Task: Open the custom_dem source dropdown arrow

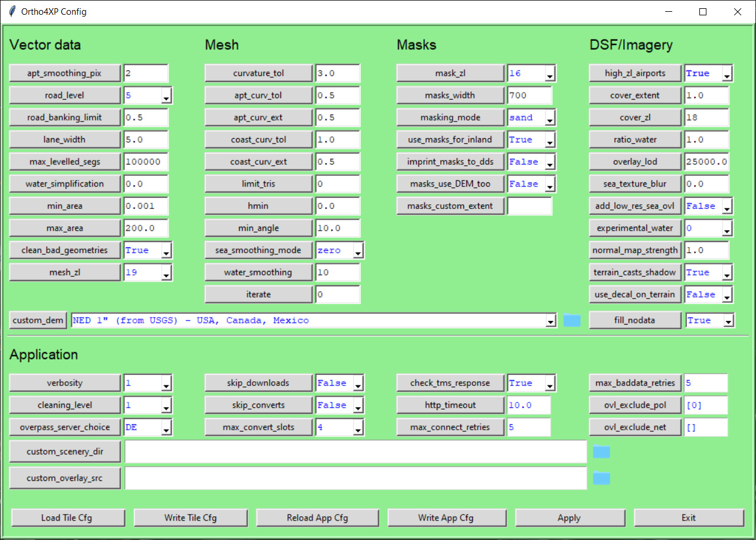Action: 551,321
